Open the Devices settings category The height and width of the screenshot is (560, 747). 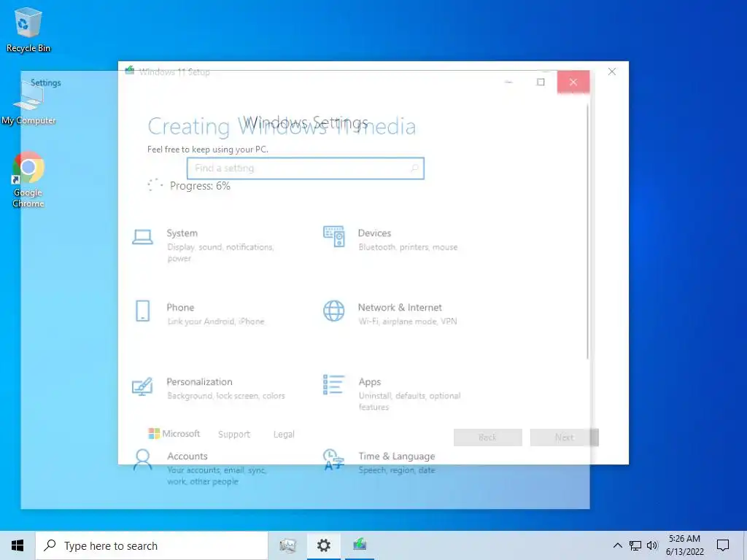tap(391, 239)
